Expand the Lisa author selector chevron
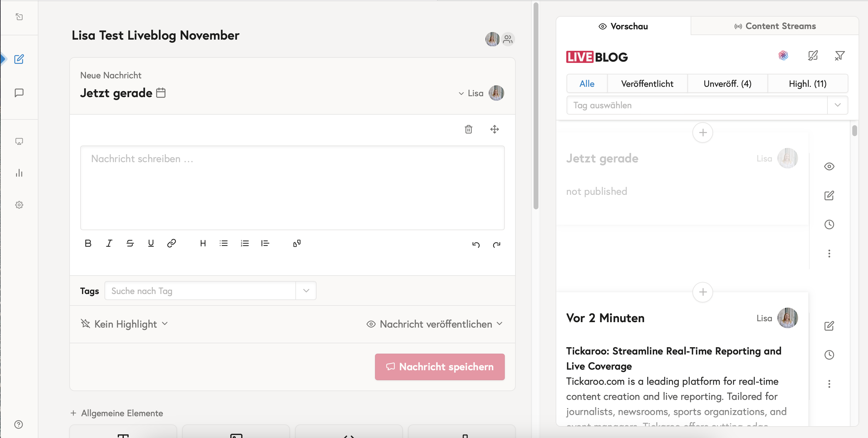The image size is (868, 438). (461, 93)
